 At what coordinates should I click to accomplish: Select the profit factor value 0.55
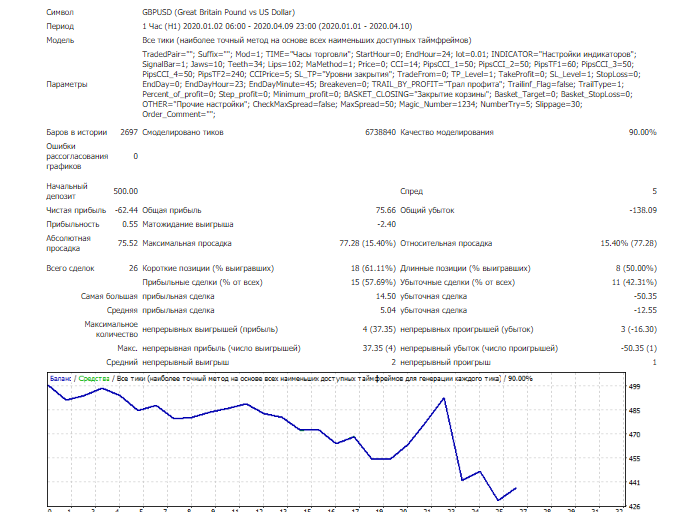click(x=130, y=224)
